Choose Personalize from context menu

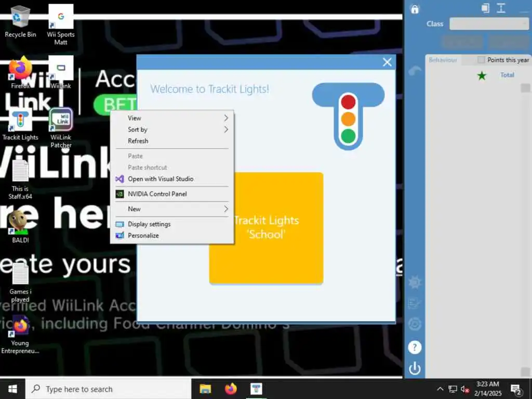(x=172, y=235)
